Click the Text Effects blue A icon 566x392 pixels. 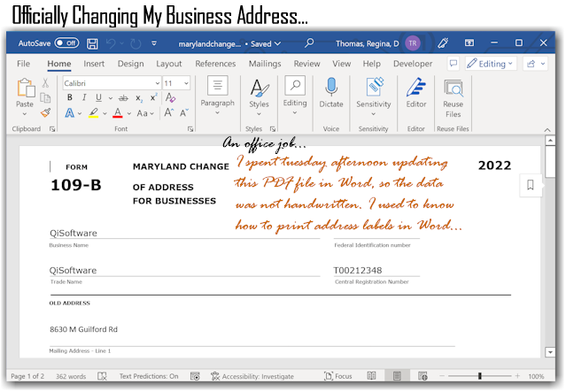click(x=70, y=113)
